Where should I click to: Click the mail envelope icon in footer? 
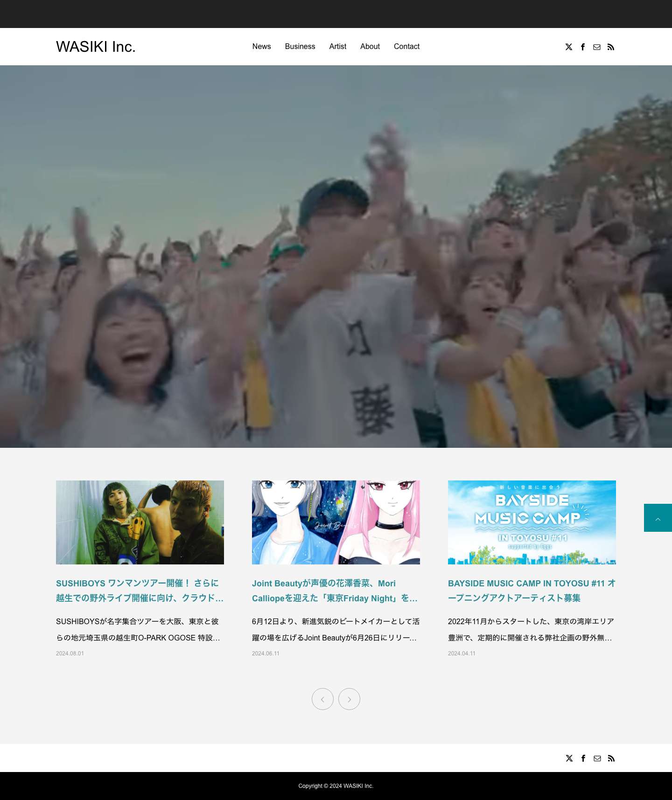[x=597, y=758]
